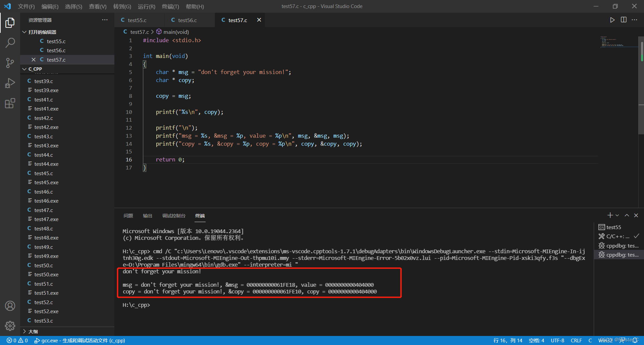This screenshot has height=345, width=644.
Task: Open the Run and Debug view
Action: coord(10,83)
